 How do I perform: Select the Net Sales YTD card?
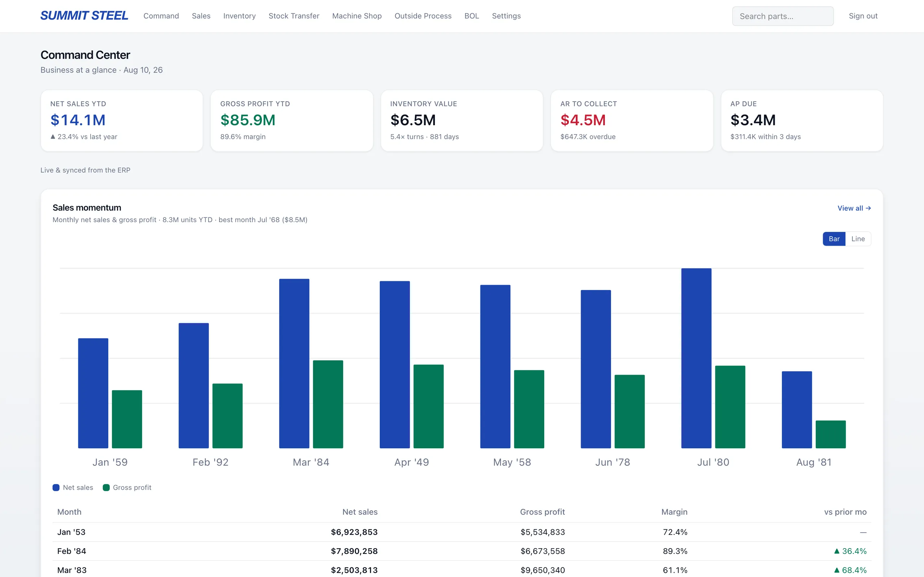122,120
